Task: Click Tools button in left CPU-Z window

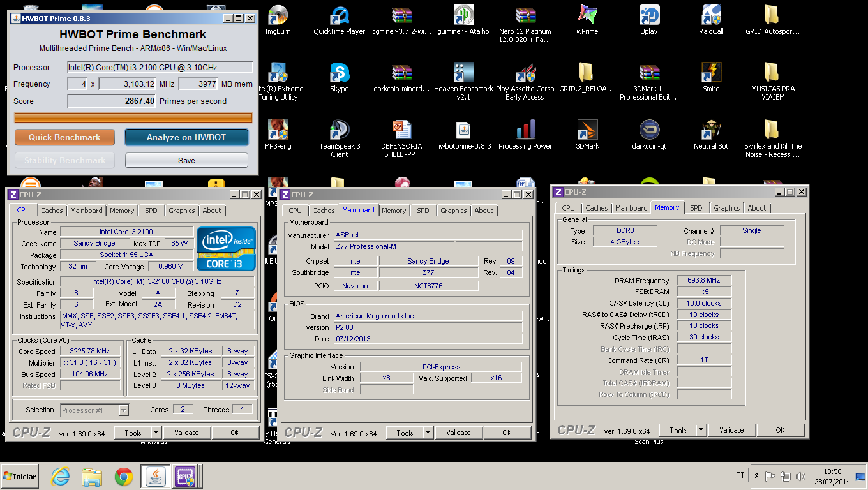Action: (x=133, y=433)
